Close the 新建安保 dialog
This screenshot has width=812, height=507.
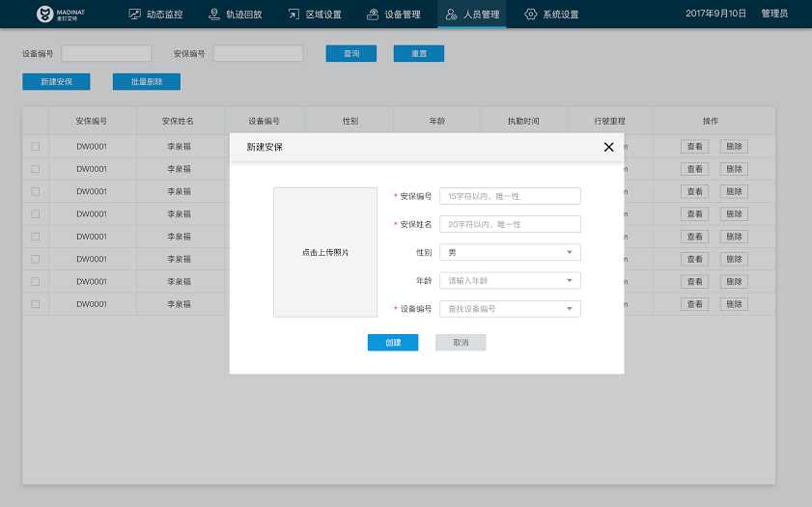tap(608, 147)
